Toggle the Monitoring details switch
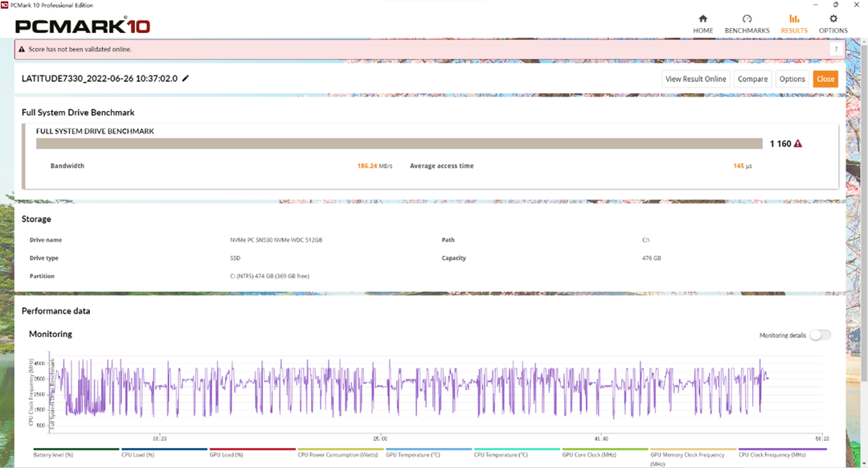The width and height of the screenshot is (868, 468). click(x=820, y=335)
